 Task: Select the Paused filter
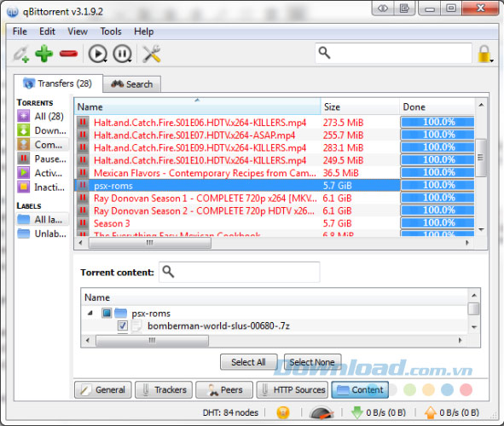click(42, 158)
